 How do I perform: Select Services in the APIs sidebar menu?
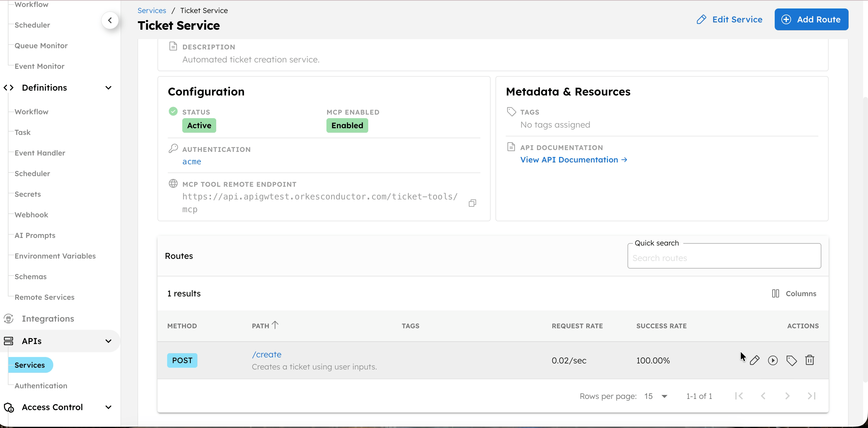coord(30,365)
